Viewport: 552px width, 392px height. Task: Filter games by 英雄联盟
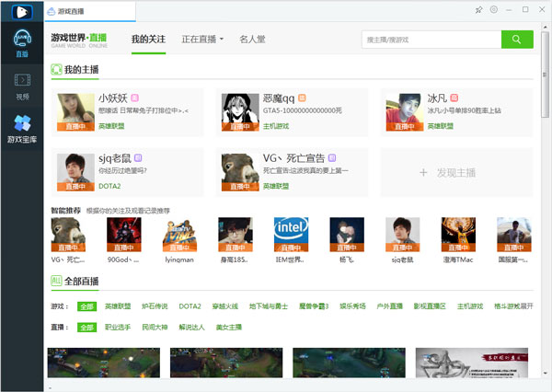[x=118, y=306]
